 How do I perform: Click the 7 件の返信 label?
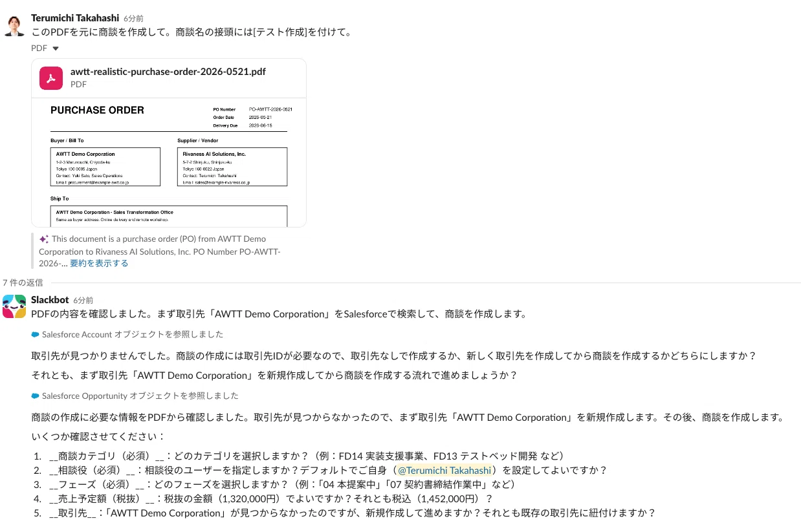click(x=23, y=282)
